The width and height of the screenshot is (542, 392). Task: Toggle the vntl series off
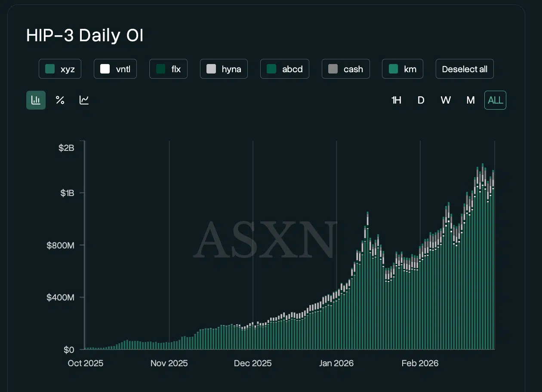coord(115,68)
